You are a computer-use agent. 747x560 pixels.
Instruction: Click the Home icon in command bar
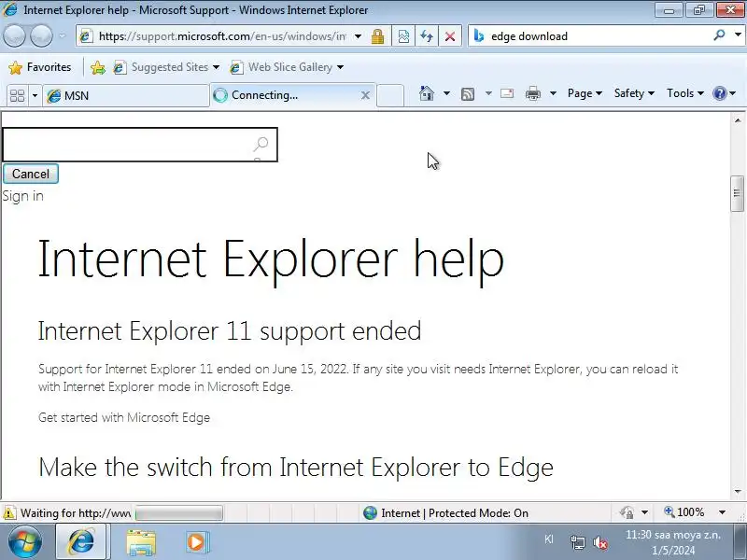pos(427,93)
